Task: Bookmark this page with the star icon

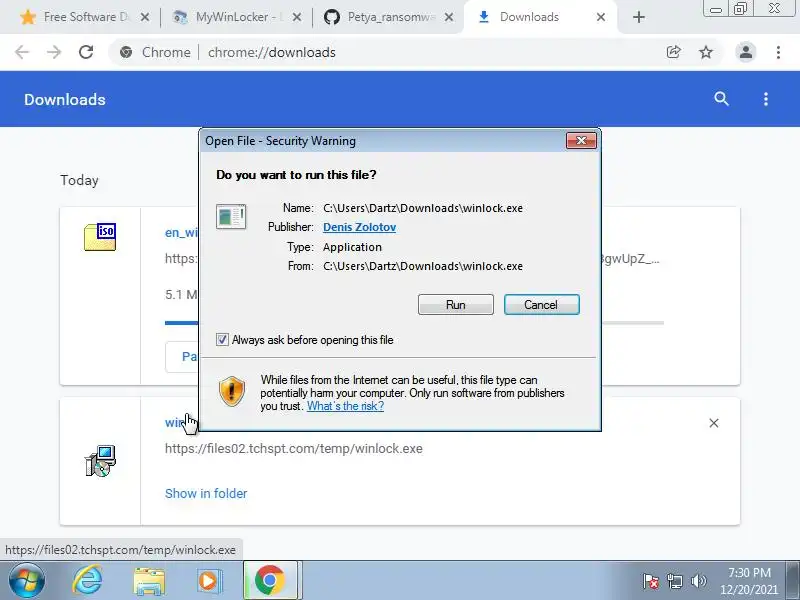Action: click(706, 52)
